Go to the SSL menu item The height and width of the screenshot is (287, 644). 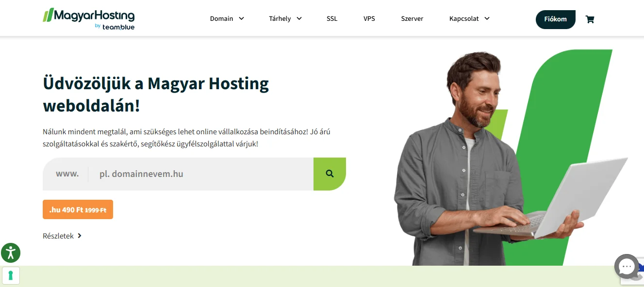(x=332, y=18)
